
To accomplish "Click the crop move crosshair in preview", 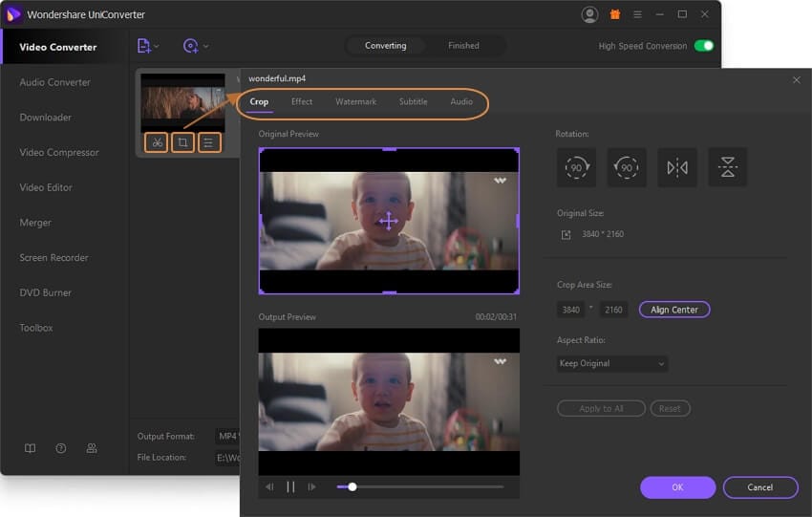I will 389,221.
